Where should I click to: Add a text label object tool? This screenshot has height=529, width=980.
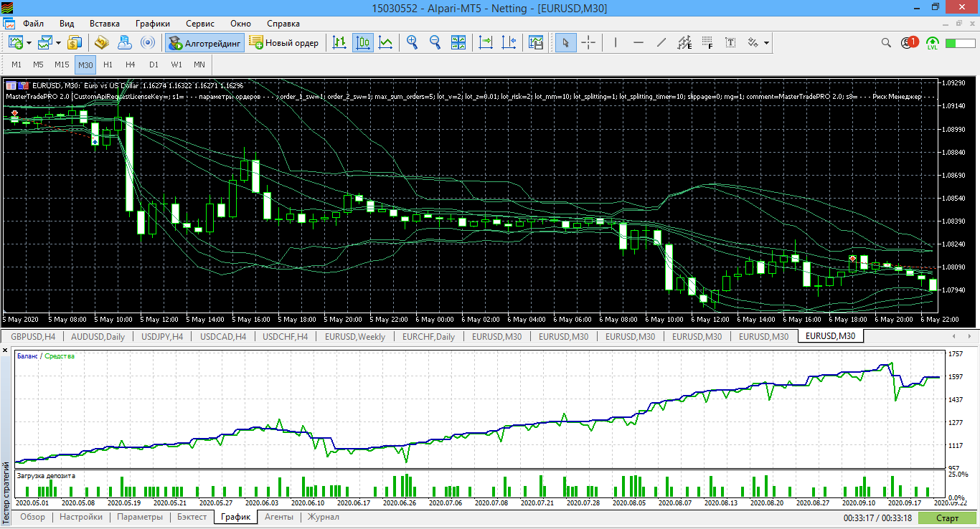pyautogui.click(x=730, y=43)
